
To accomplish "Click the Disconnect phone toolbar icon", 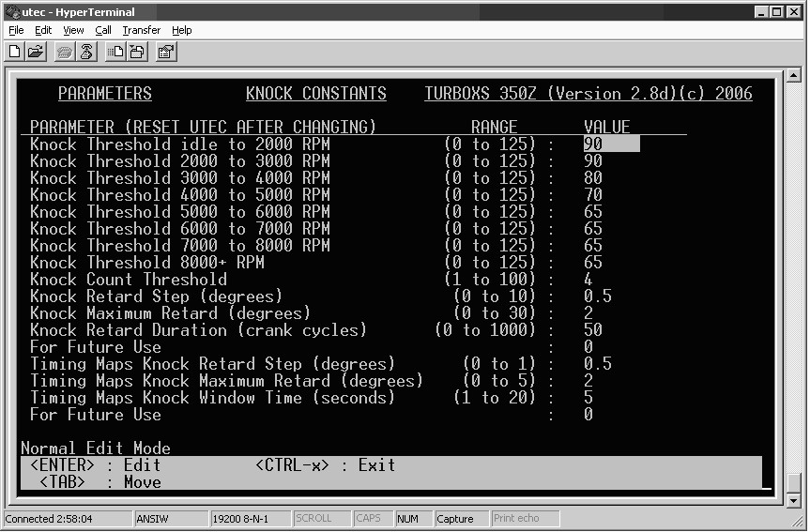I will (x=86, y=53).
